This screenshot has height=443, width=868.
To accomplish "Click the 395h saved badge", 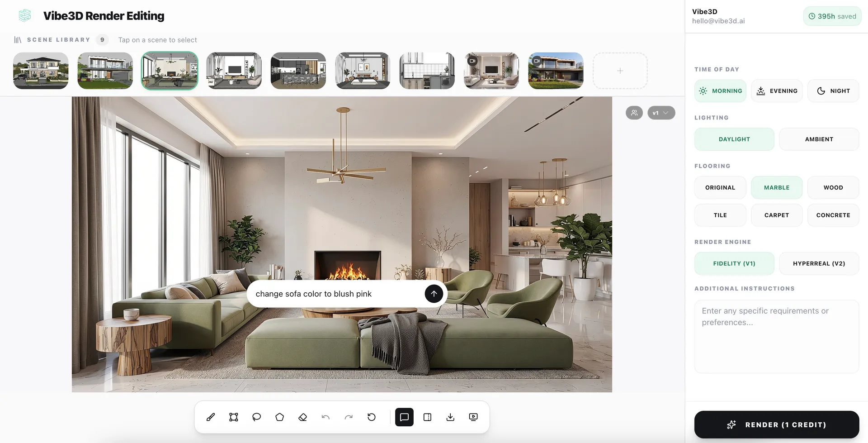I will (832, 16).
